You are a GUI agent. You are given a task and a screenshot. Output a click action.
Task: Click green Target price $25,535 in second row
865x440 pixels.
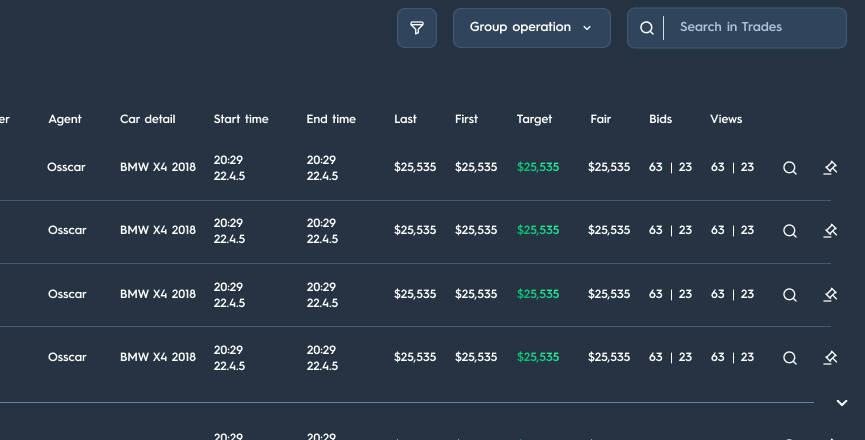coord(538,230)
